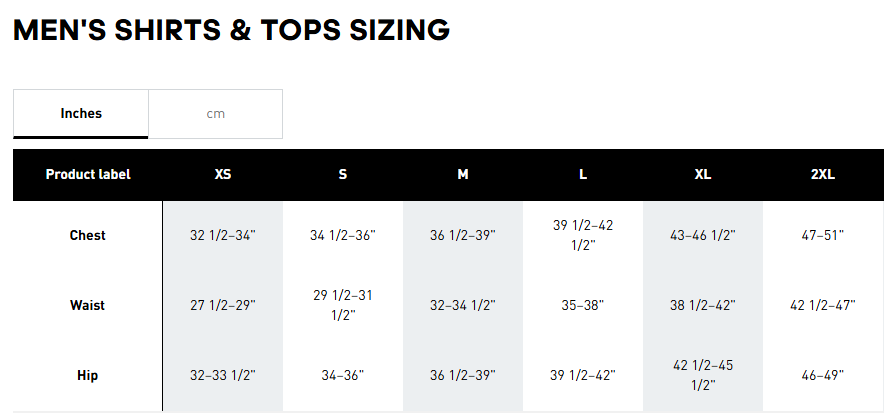884x413 pixels.
Task: Select the Hip row label
Action: coord(88,376)
